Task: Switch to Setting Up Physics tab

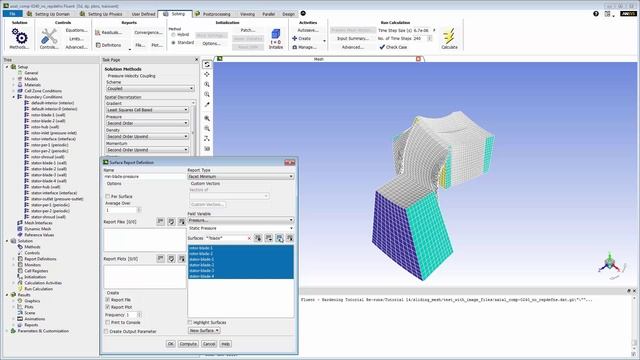Action: [102, 14]
